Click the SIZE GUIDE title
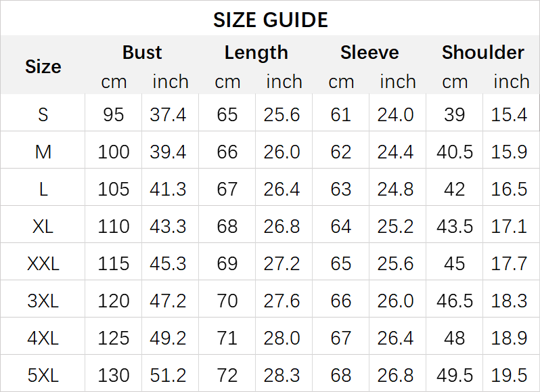The height and width of the screenshot is (392, 540). (x=270, y=20)
